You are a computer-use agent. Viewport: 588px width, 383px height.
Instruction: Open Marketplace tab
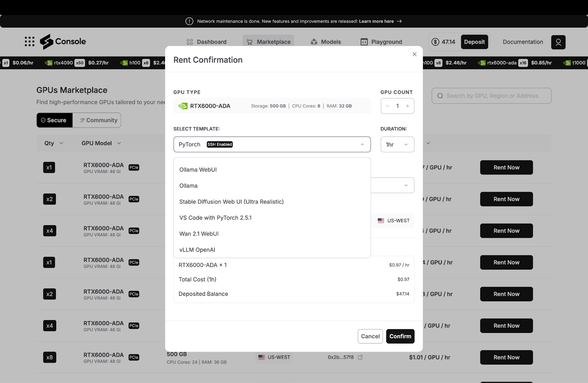tap(268, 42)
